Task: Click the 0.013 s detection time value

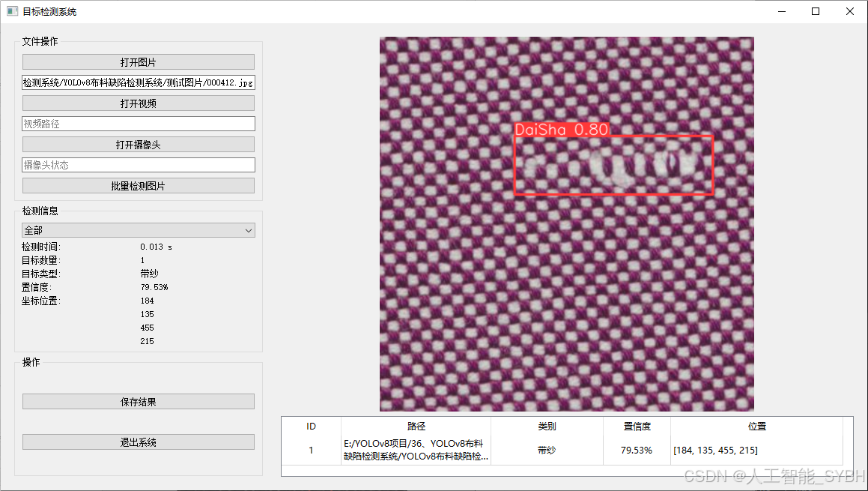Action: tap(156, 247)
